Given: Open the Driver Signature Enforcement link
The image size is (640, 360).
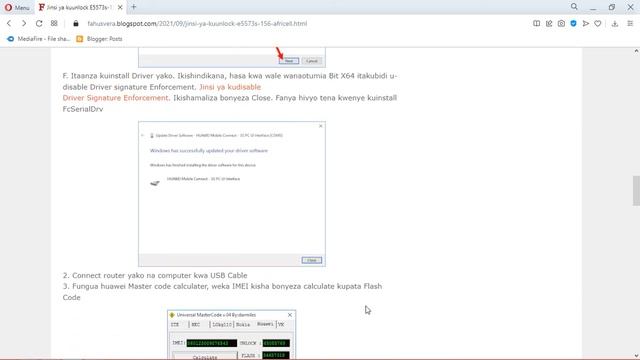Looking at the screenshot, I should (x=116, y=98).
